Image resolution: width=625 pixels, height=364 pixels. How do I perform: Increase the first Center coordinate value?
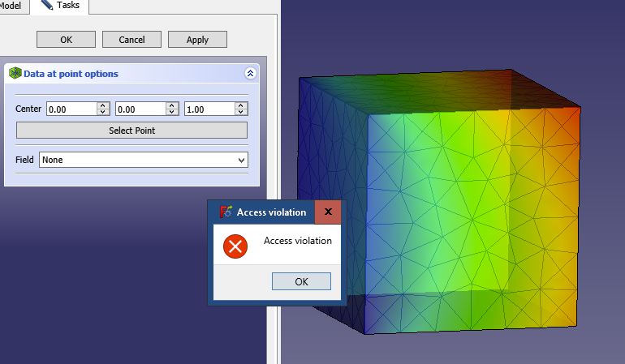(x=103, y=105)
